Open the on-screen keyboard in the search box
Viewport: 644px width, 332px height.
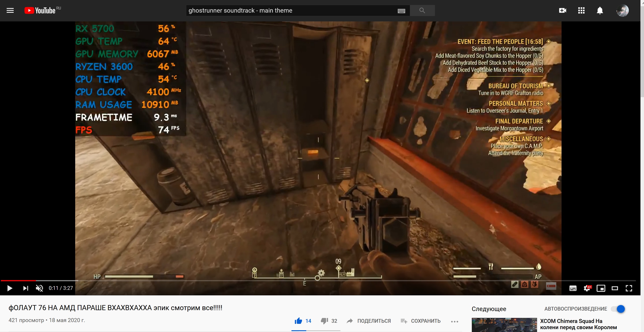tap(401, 11)
